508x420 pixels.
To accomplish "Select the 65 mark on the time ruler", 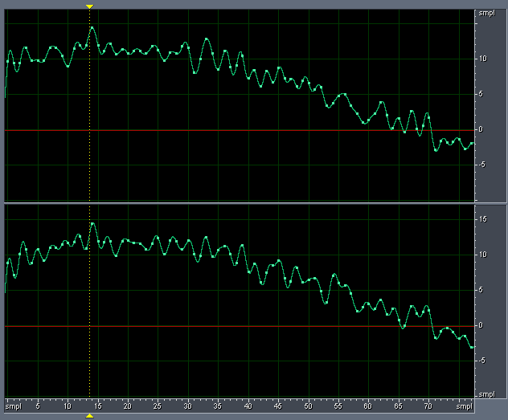I will 399,406.
